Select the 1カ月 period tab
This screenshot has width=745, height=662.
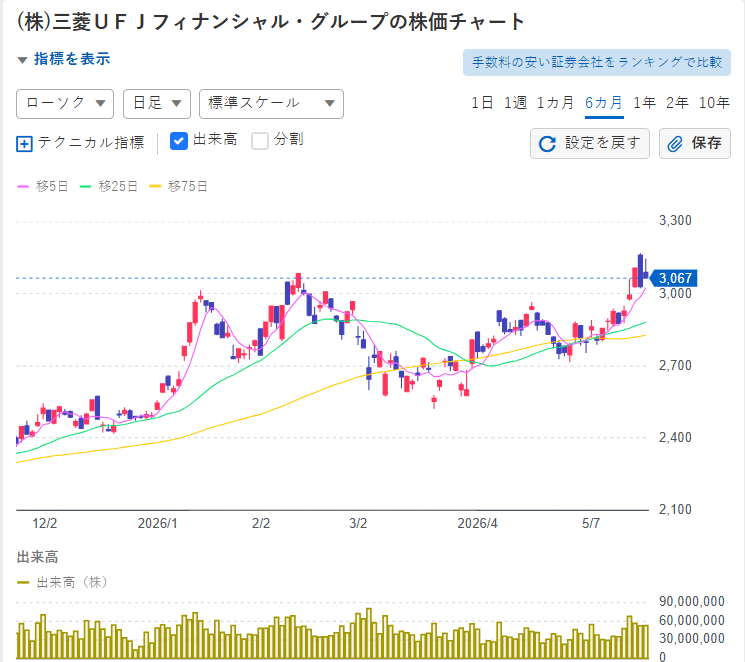555,103
